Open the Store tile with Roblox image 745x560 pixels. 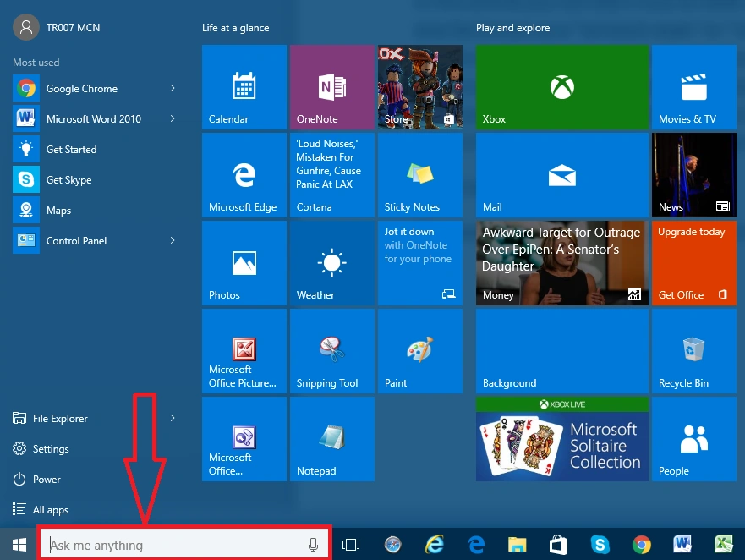pos(420,87)
